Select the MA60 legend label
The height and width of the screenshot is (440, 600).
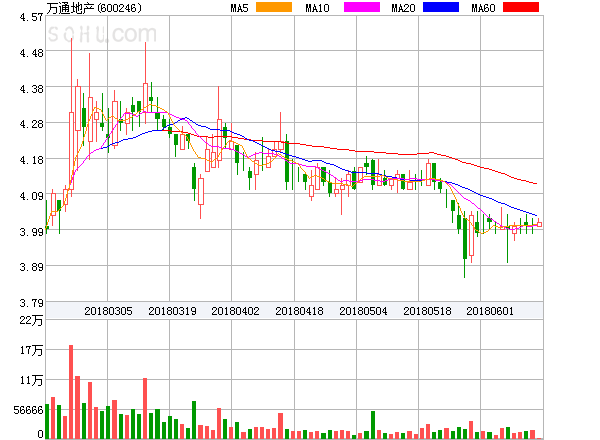coord(483,8)
